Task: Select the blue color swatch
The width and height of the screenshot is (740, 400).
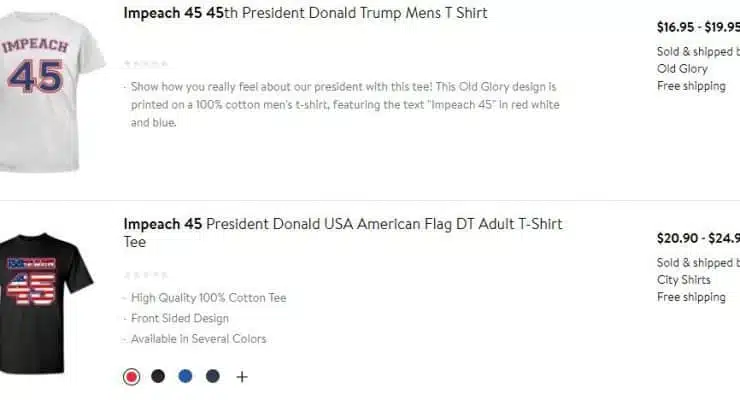Action: click(185, 376)
